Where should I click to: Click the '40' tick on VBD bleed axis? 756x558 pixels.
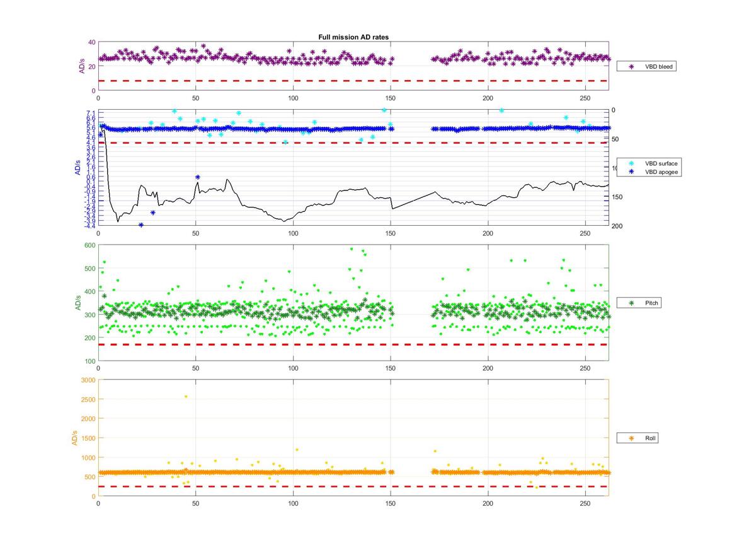91,42
